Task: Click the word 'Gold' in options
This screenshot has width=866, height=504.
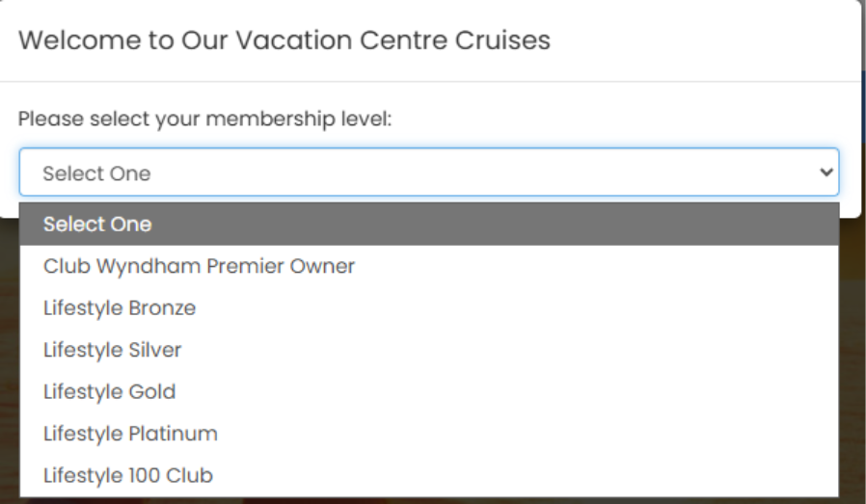Action: click(151, 392)
